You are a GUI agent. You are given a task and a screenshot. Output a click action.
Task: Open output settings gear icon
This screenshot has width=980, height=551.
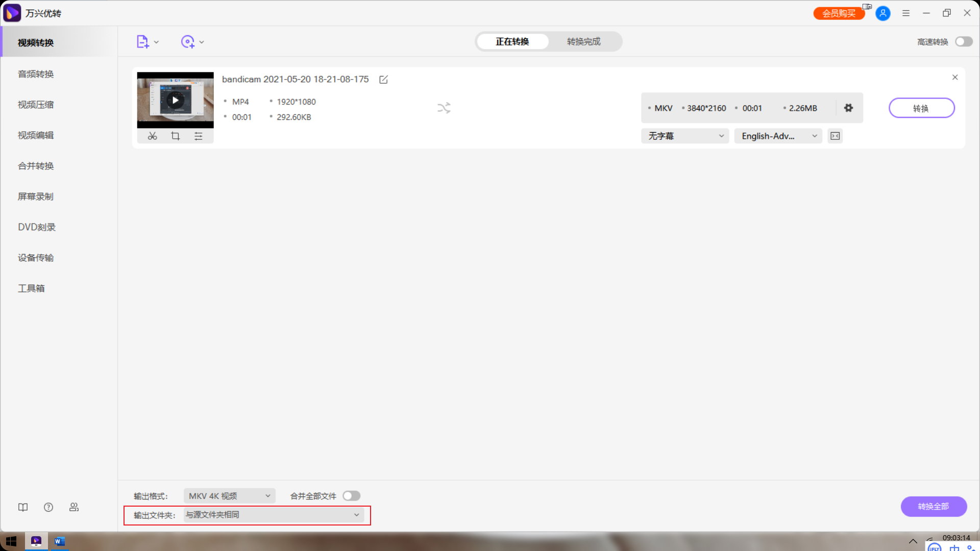(x=848, y=108)
